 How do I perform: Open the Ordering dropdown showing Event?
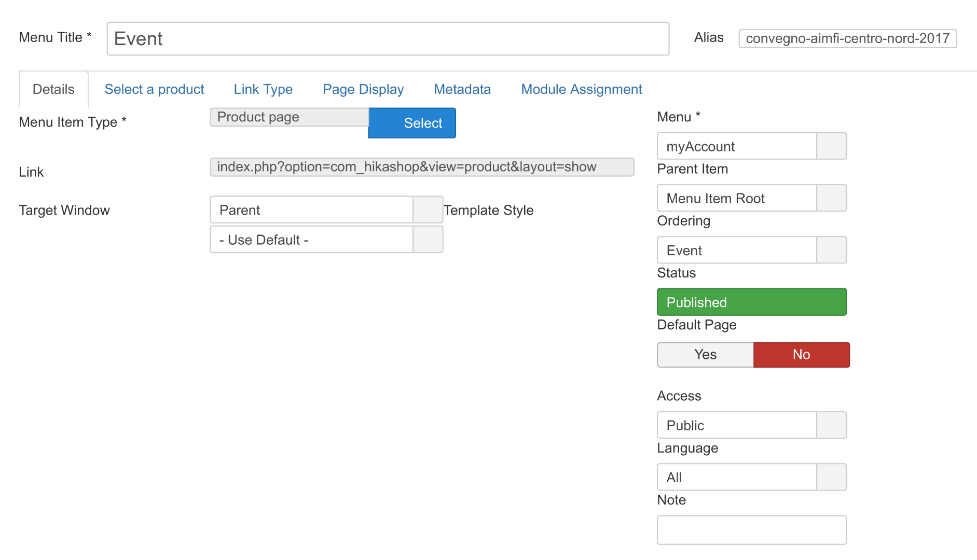(751, 250)
